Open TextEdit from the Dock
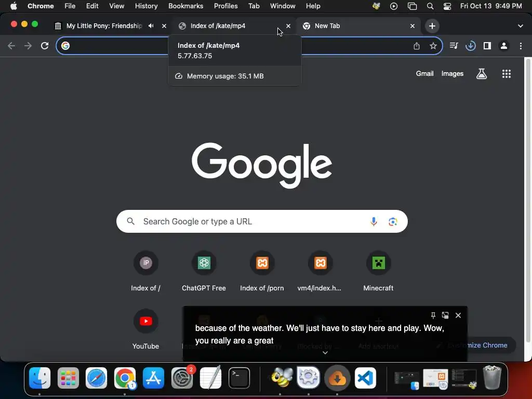The width and height of the screenshot is (532, 399). (210, 378)
